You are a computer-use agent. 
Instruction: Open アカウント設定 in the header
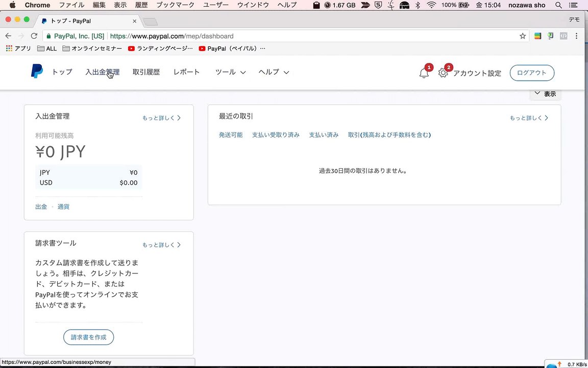(x=477, y=73)
